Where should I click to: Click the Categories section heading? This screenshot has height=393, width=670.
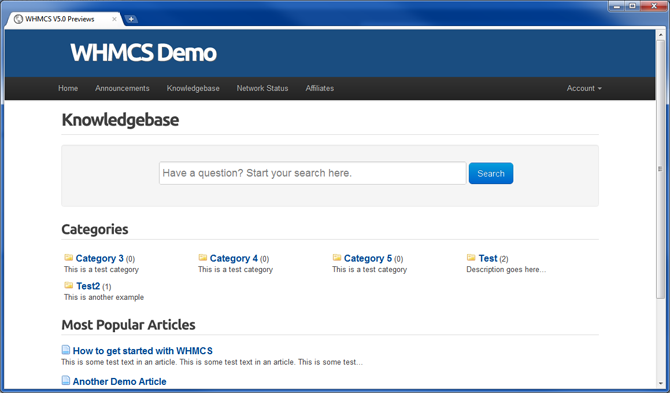[95, 229]
